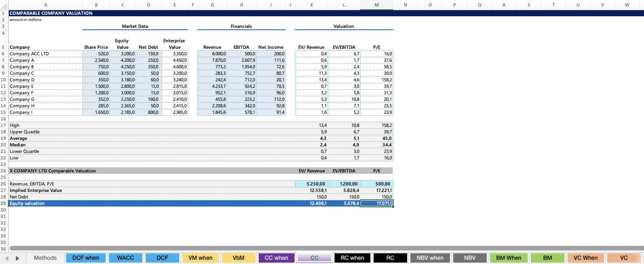Viewport: 644px width, 264px height.
Task: Click Company G EV/EBITDA value 10,8
Action: (x=344, y=99)
